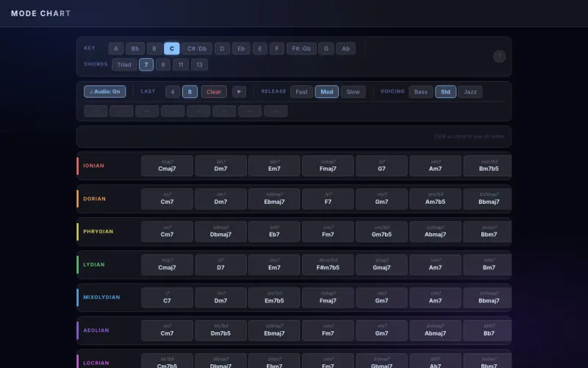Click the LYDIAN mode label
This screenshot has height=368, width=588.
point(94,264)
